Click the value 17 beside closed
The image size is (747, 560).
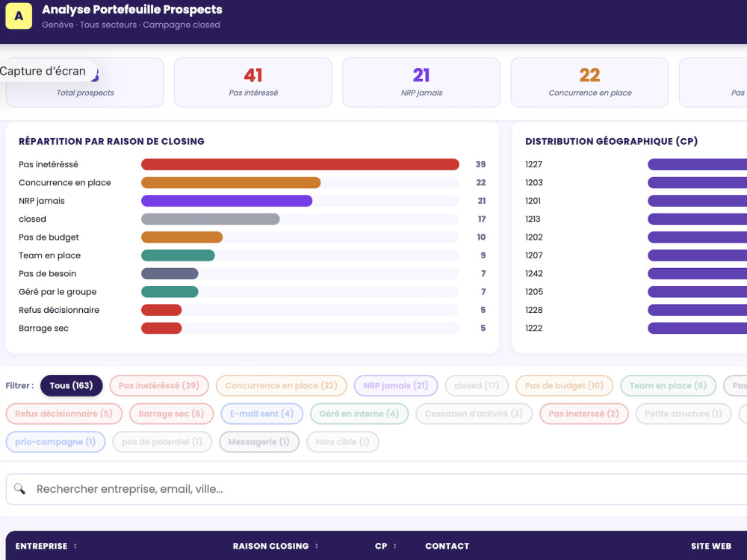pyautogui.click(x=482, y=219)
